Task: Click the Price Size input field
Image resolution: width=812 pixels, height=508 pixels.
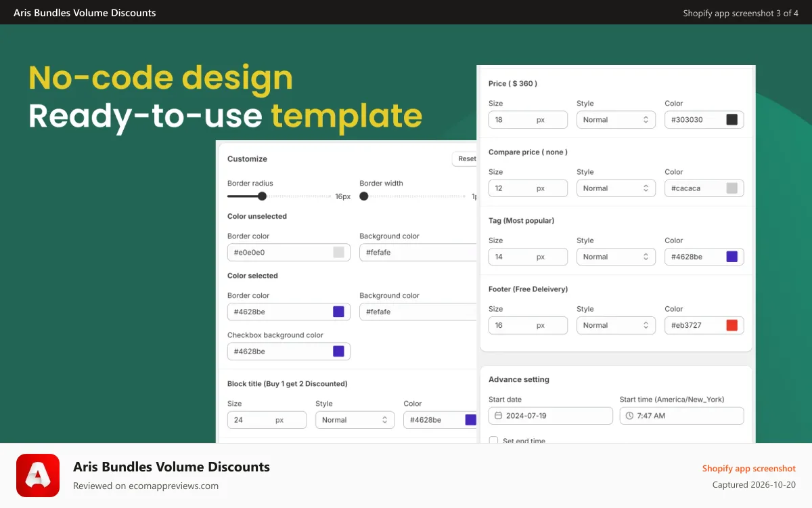Action: tap(528, 120)
